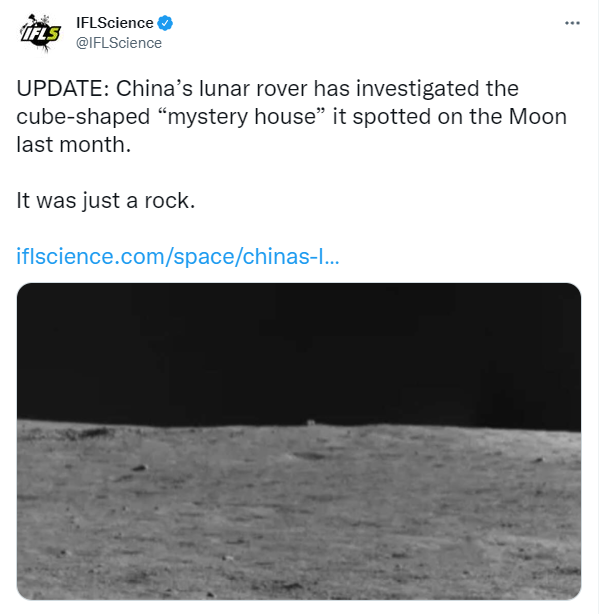This screenshot has width=603, height=614.
Task: Click the small rock on the photo's right edge
Action: tap(539, 459)
